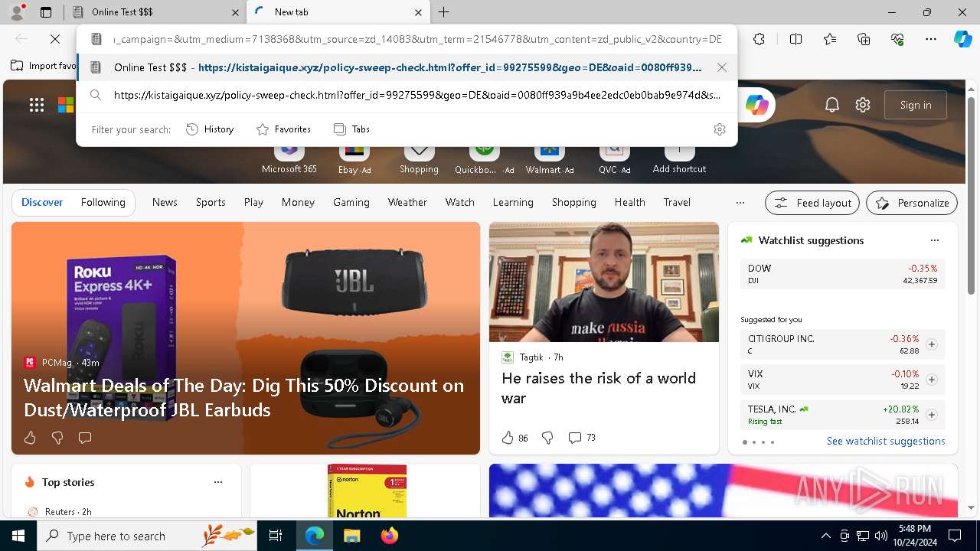Viewport: 980px width, 551px height.
Task: Open the Windows Start menu
Action: [x=18, y=536]
